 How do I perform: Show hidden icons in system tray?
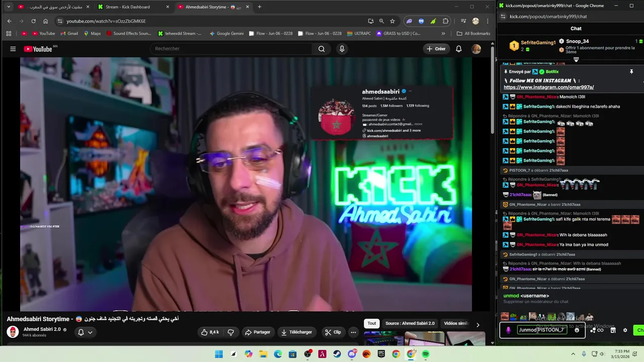coord(573,354)
